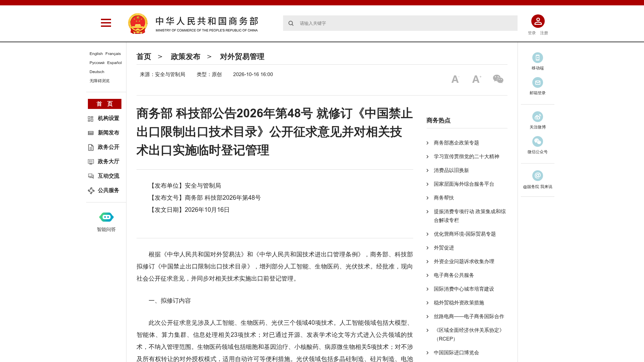Expand the 商务帮扶 chevron
This screenshot has height=362, width=644.
click(427, 198)
